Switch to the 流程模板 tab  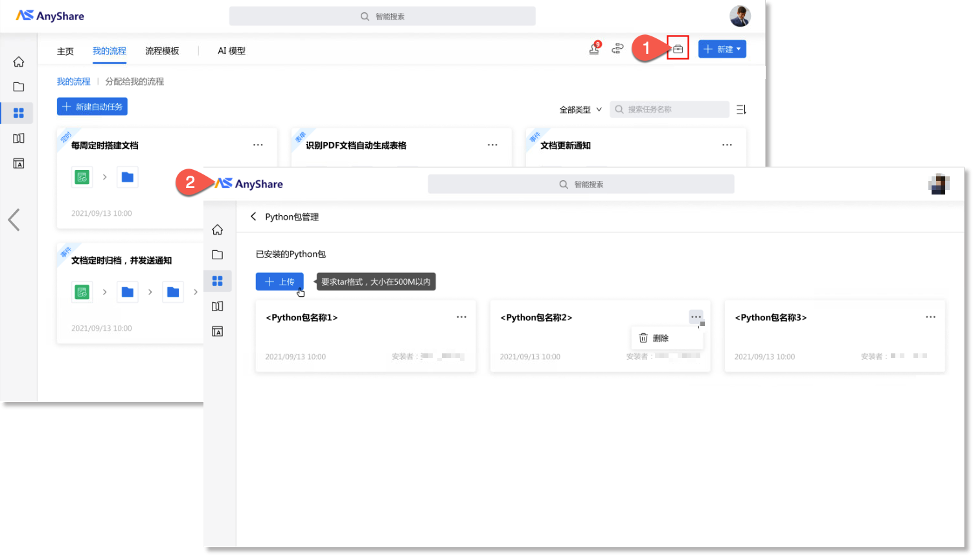coord(162,51)
